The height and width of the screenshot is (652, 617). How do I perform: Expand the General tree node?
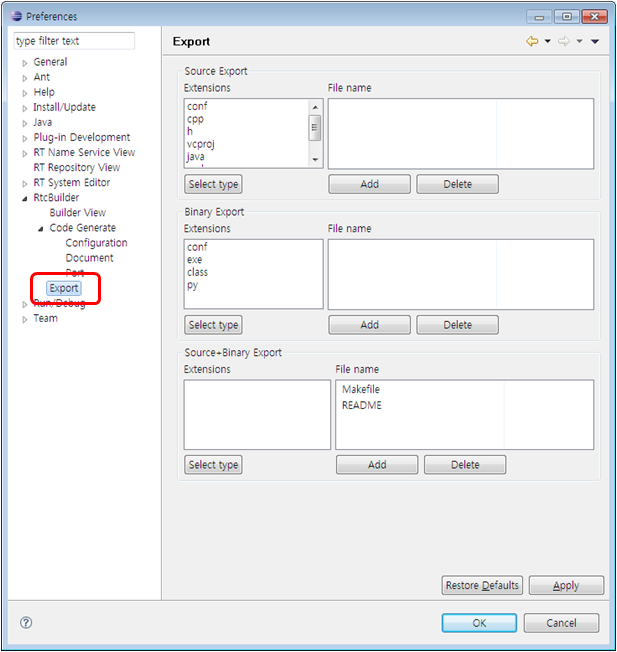point(25,63)
